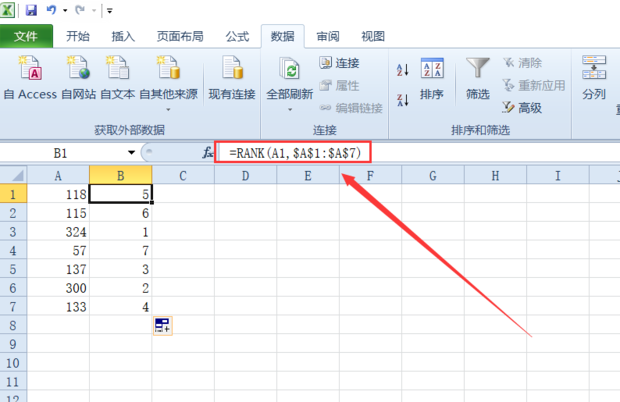Click the Name Box showing B1
The width and height of the screenshot is (620, 402).
[60, 153]
